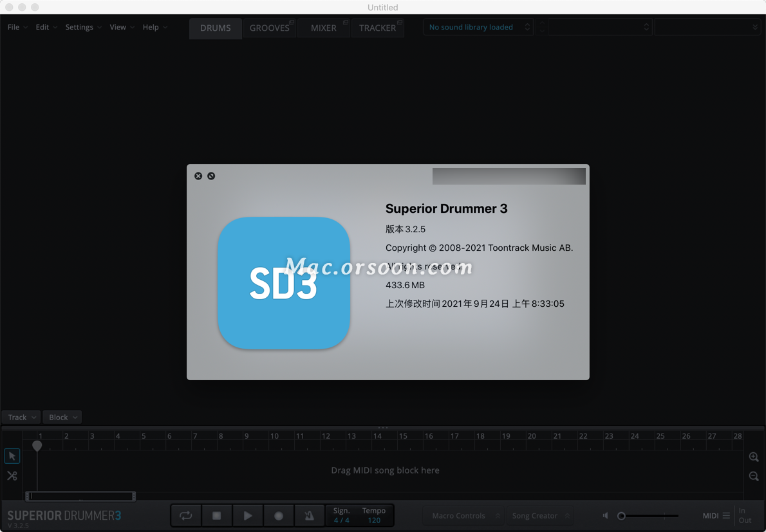Select the scissors cut tool

[x=12, y=476]
